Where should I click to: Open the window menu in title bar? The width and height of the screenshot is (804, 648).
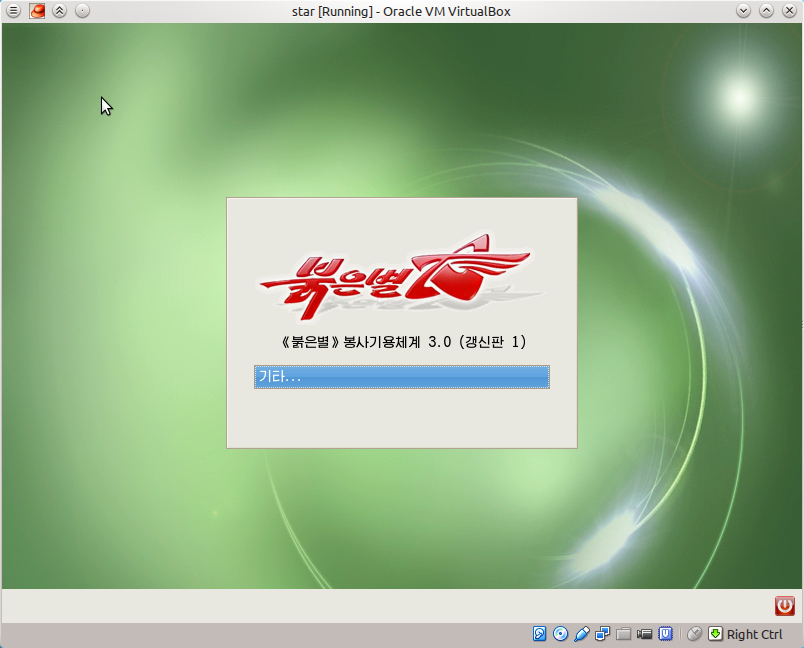tap(13, 10)
